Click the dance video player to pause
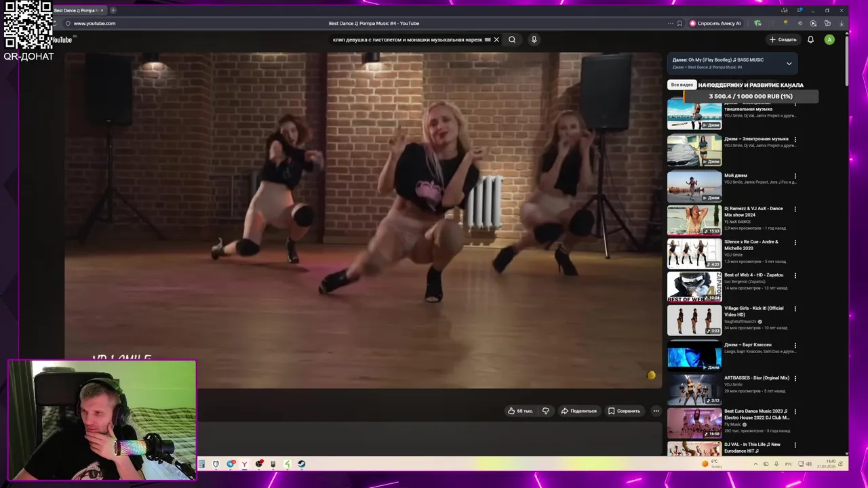 click(363, 220)
